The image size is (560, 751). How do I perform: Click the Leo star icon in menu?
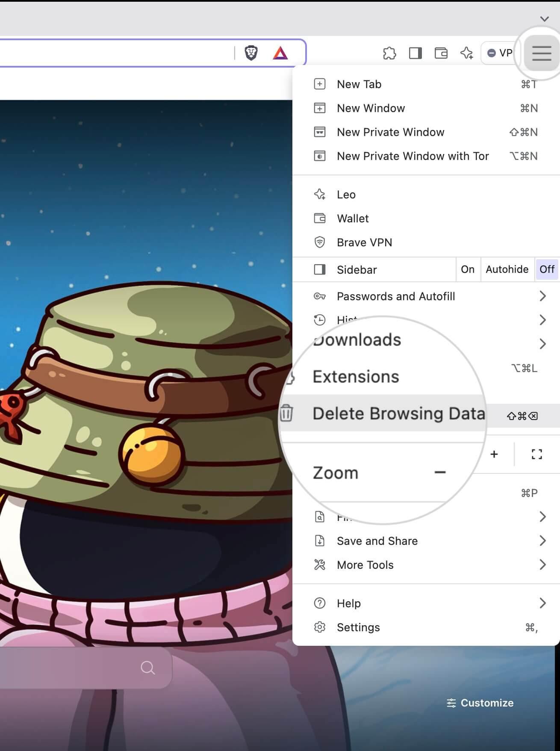click(x=320, y=194)
